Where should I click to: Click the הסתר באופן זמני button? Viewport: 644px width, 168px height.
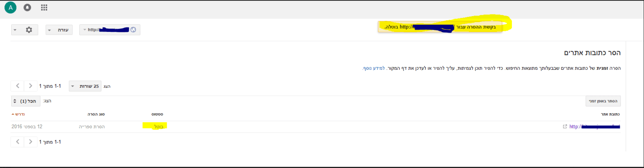[x=603, y=101]
